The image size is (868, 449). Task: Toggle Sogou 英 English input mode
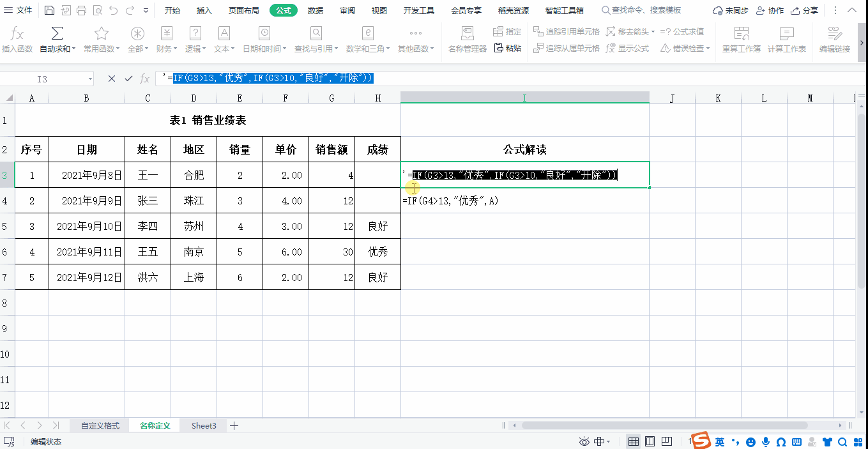(x=720, y=442)
